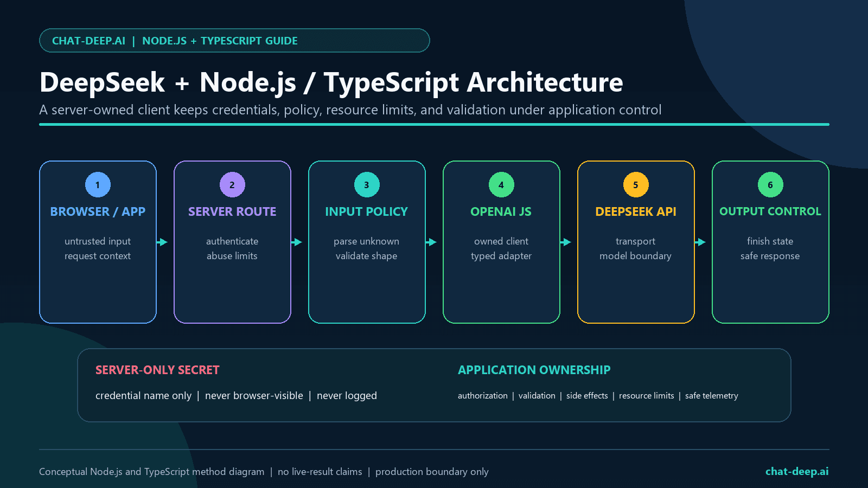
Task: Click 'Conceptual Node.js and TypeScript method diagram'
Action: point(152,472)
